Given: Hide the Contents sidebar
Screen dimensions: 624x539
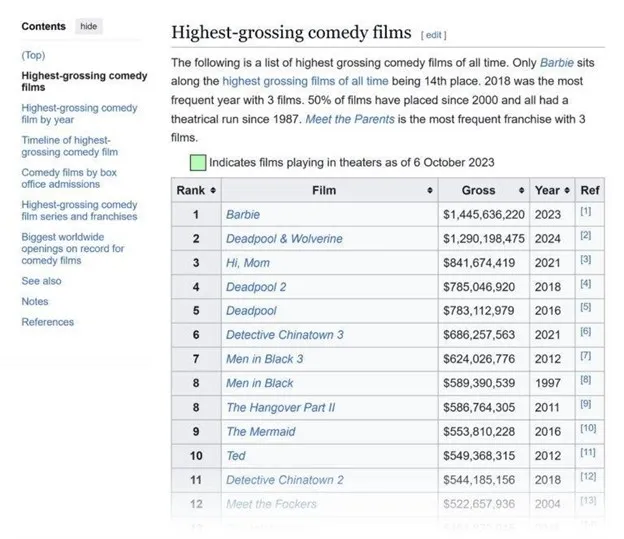Looking at the screenshot, I should click(x=89, y=26).
